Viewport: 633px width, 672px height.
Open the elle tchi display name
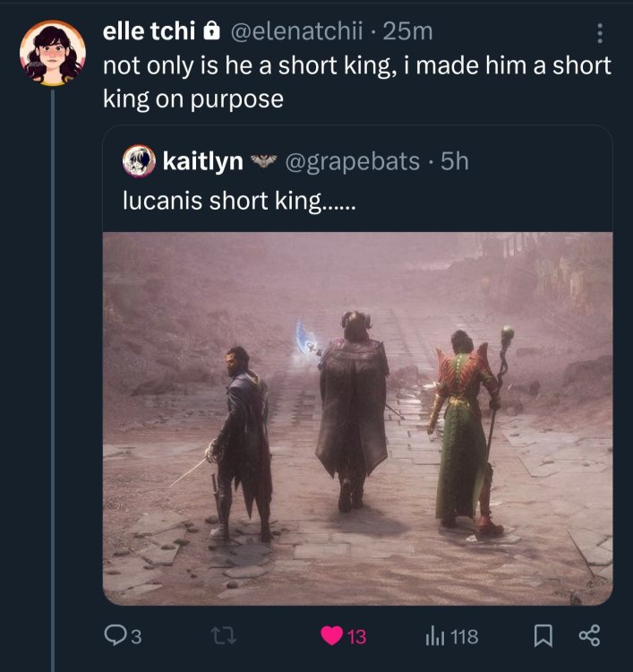coord(150,32)
